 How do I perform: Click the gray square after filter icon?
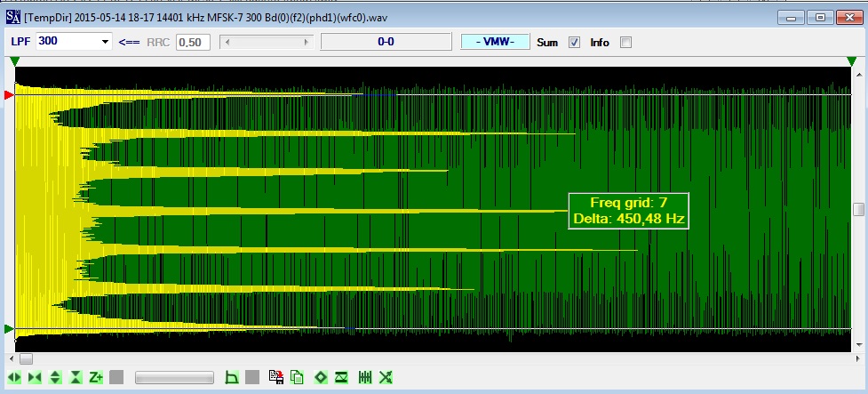click(252, 377)
